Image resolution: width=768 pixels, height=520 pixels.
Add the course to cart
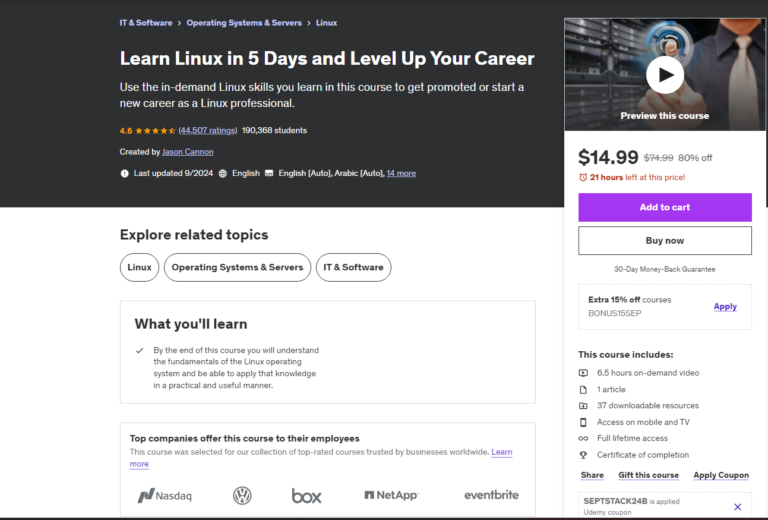(x=665, y=207)
